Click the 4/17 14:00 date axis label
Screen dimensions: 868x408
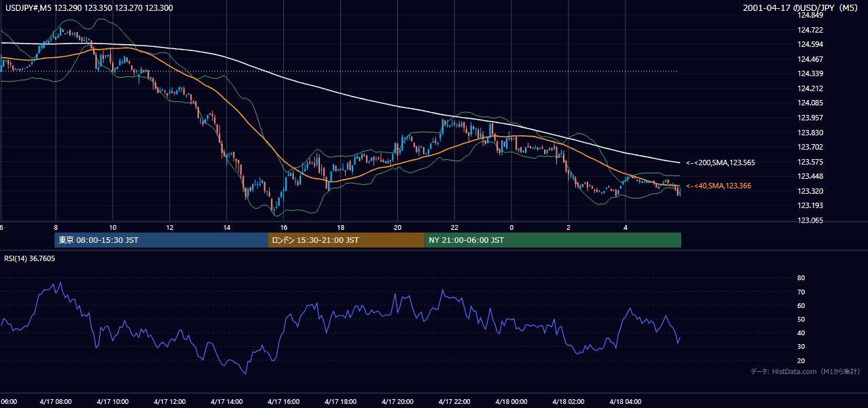tap(226, 401)
